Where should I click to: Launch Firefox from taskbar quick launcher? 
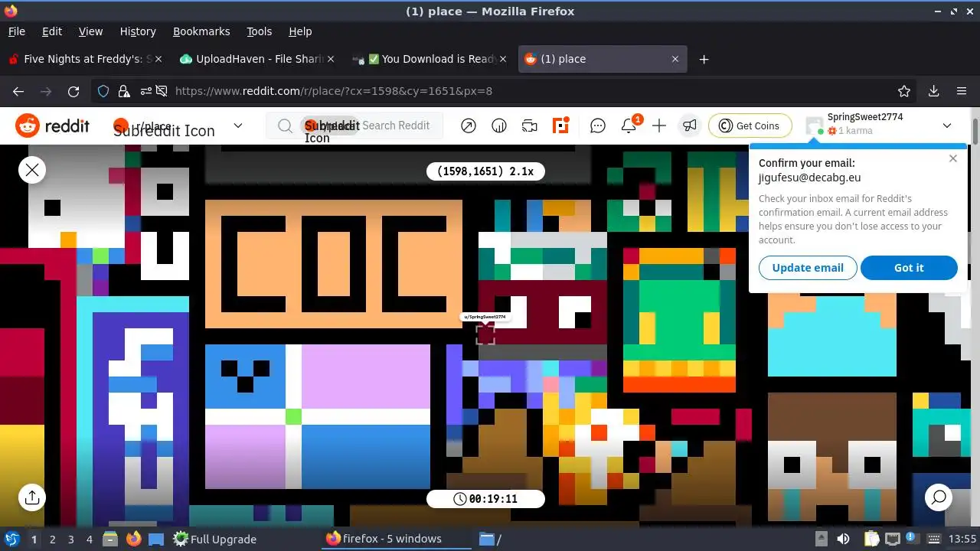[134, 539]
